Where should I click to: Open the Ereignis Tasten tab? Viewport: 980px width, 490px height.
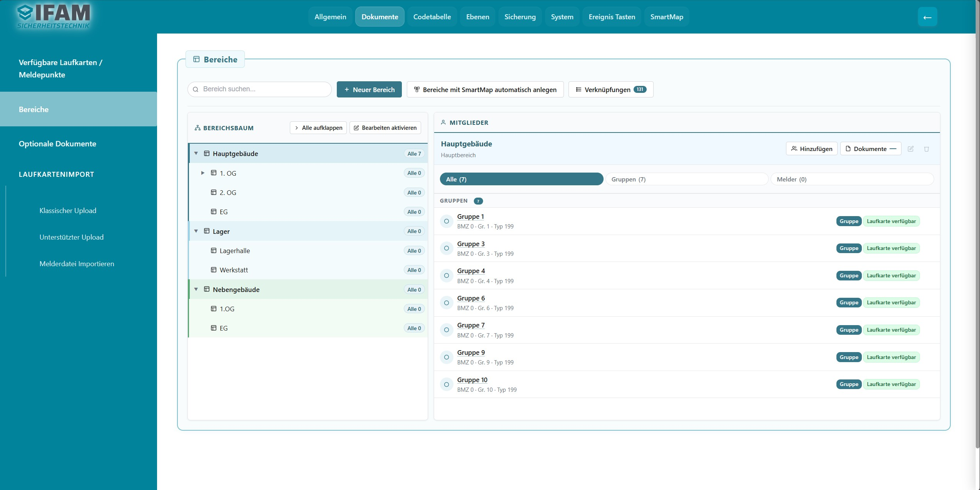tap(612, 17)
